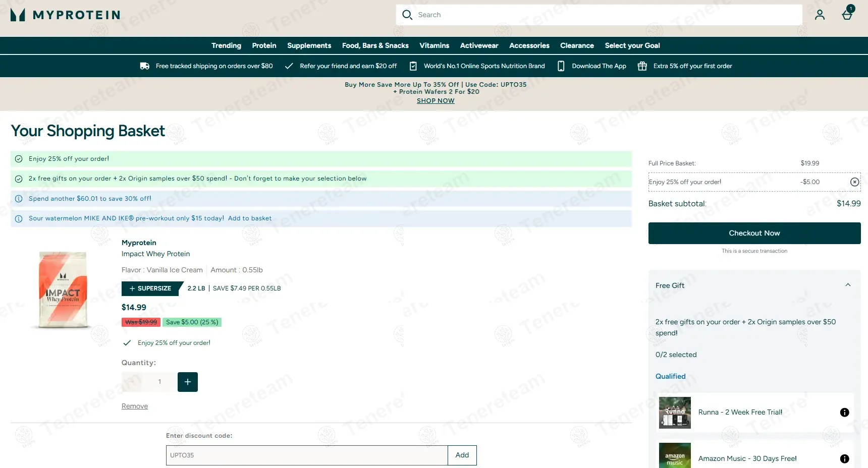Collapse the Free Gift section

pyautogui.click(x=848, y=285)
